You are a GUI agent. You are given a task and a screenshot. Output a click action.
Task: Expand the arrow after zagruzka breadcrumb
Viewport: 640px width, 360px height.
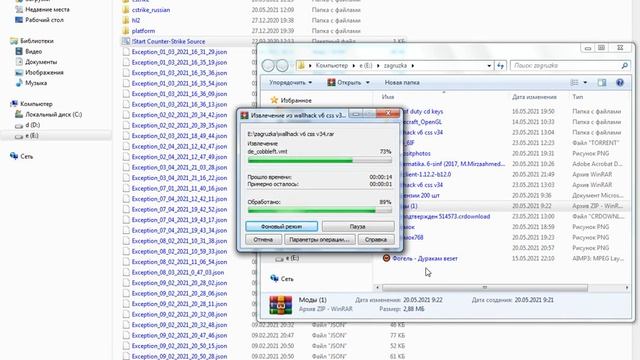coord(413,65)
